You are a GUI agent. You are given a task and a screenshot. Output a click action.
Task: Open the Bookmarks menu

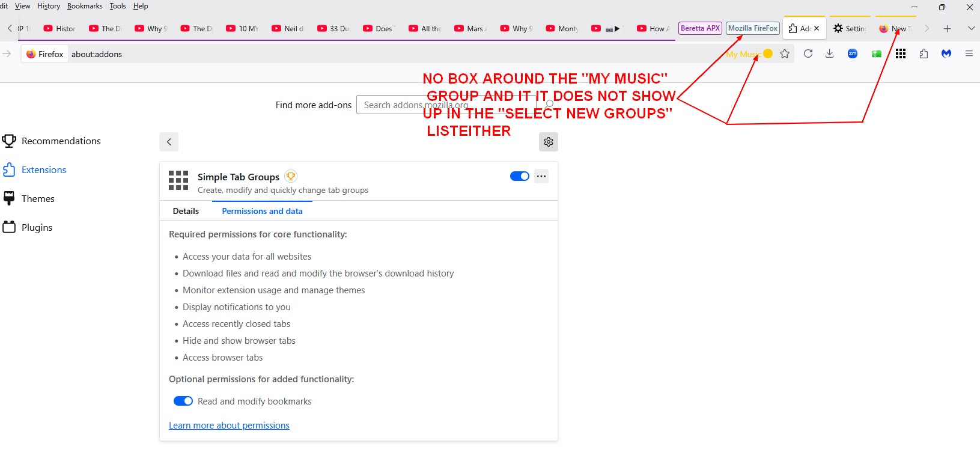pyautogui.click(x=85, y=6)
